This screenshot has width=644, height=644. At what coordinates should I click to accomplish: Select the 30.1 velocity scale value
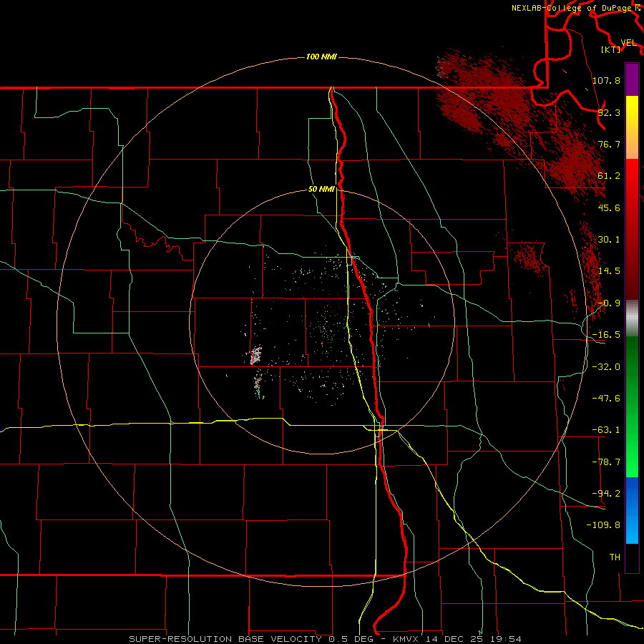click(609, 240)
